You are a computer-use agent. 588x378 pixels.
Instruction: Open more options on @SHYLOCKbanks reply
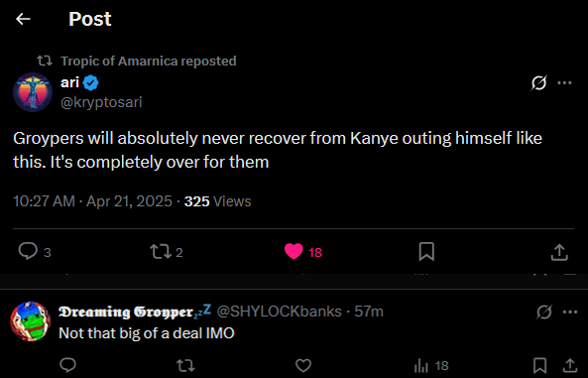(x=570, y=312)
